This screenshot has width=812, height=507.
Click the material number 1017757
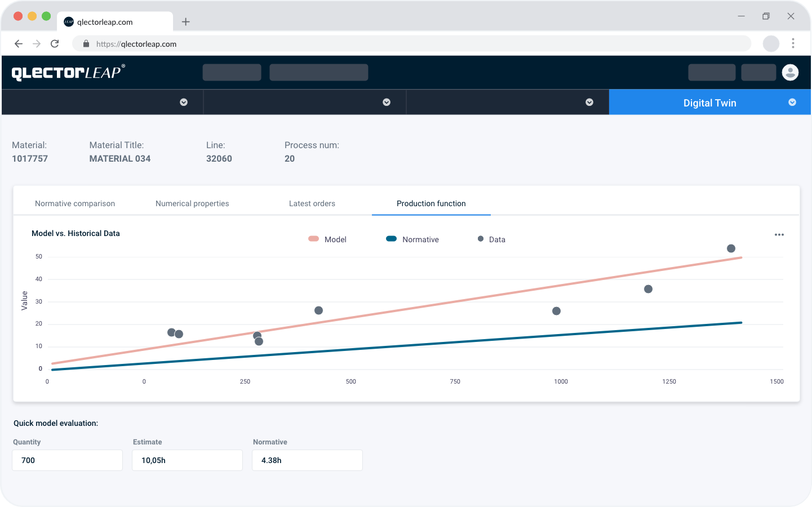30,159
